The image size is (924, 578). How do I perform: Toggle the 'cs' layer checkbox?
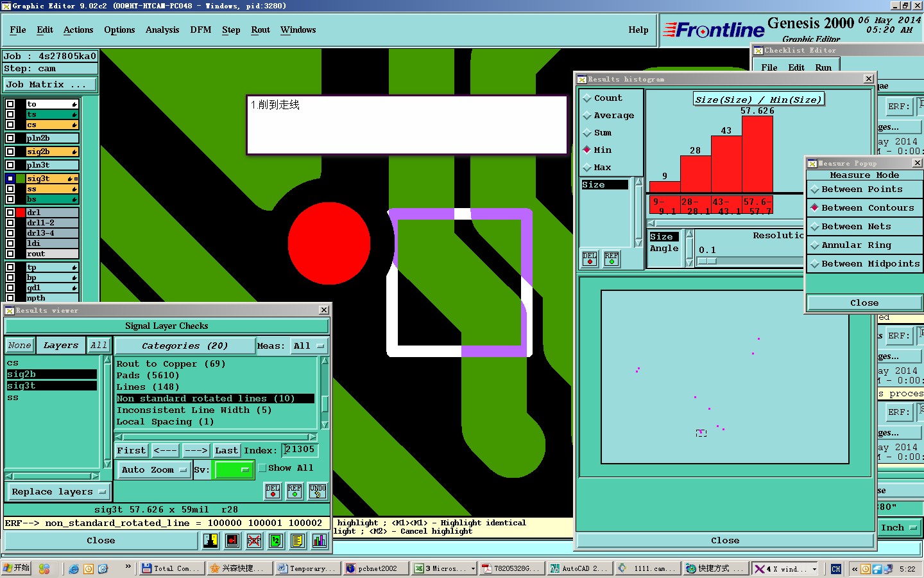[10, 125]
